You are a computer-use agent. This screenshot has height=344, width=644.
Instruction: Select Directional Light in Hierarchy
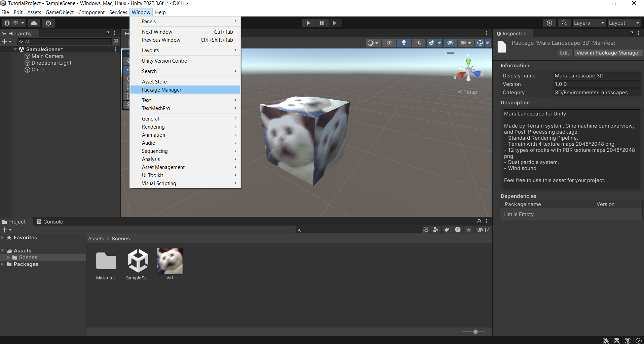(51, 63)
